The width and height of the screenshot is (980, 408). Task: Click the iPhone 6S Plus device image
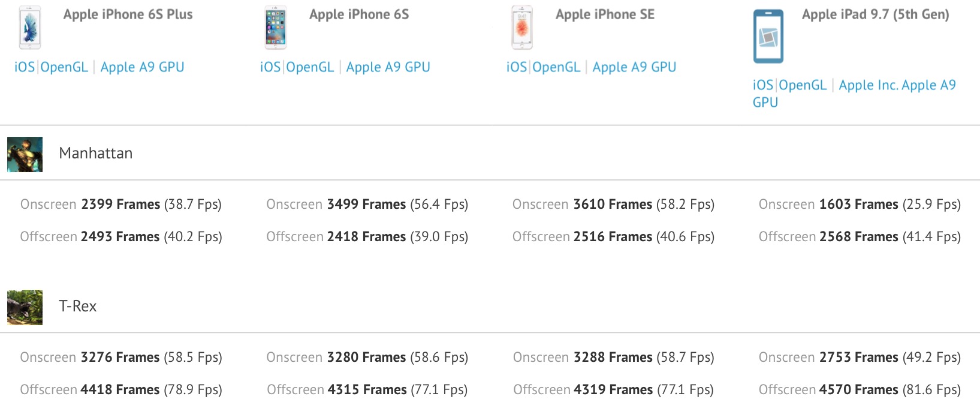[30, 28]
